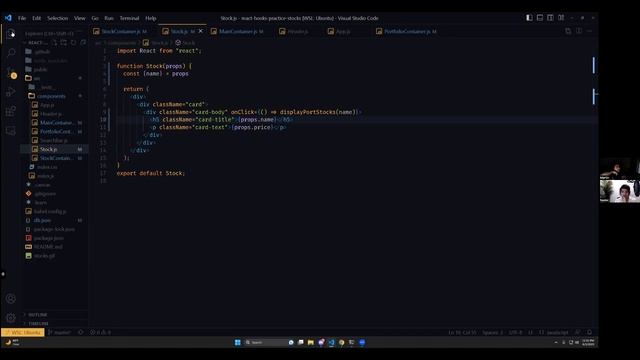This screenshot has height=360, width=640.
Task: Open the Accounts menu icon
Action: (x=11, y=298)
